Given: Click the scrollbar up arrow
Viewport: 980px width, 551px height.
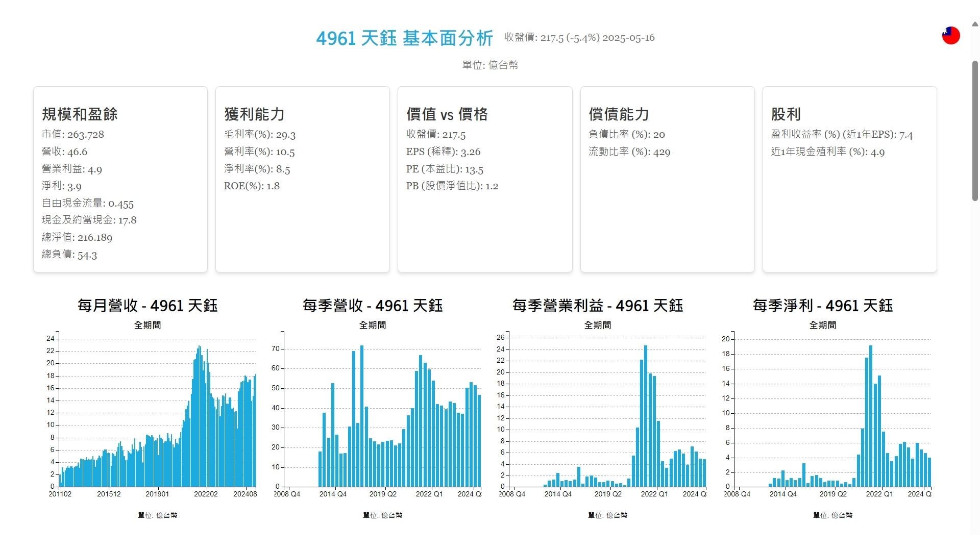Looking at the screenshot, I should pyautogui.click(x=975, y=24).
